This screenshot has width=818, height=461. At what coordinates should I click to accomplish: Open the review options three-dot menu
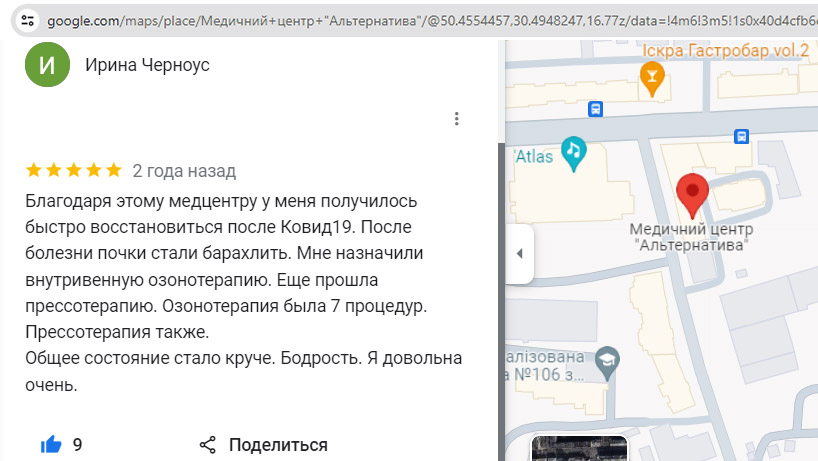pos(457,119)
